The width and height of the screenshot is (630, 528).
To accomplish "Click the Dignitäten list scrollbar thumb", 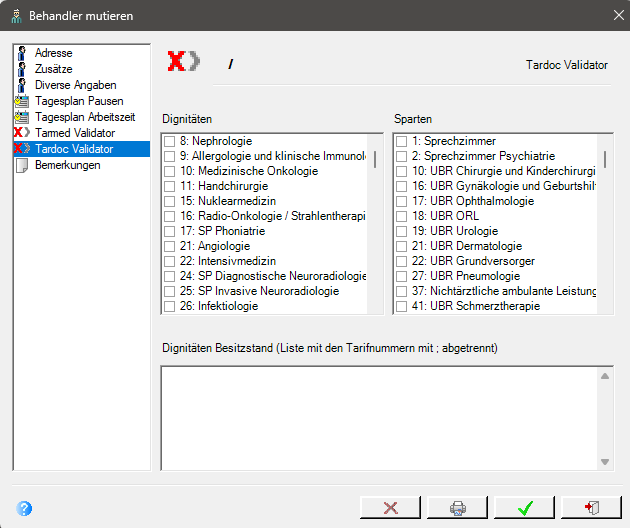I will tap(375, 160).
